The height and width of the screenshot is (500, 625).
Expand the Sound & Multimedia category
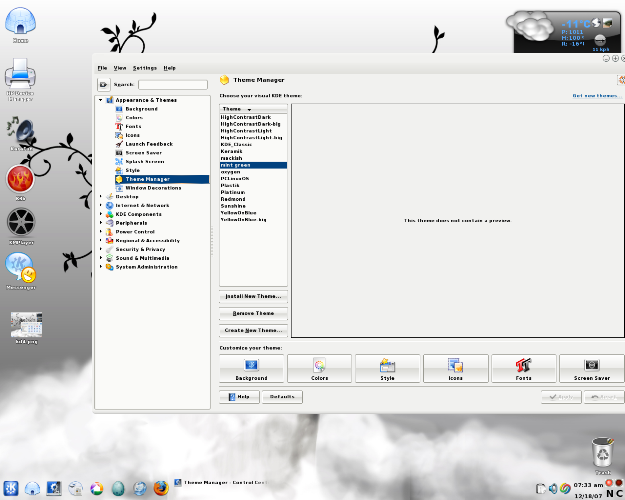pyautogui.click(x=100, y=258)
